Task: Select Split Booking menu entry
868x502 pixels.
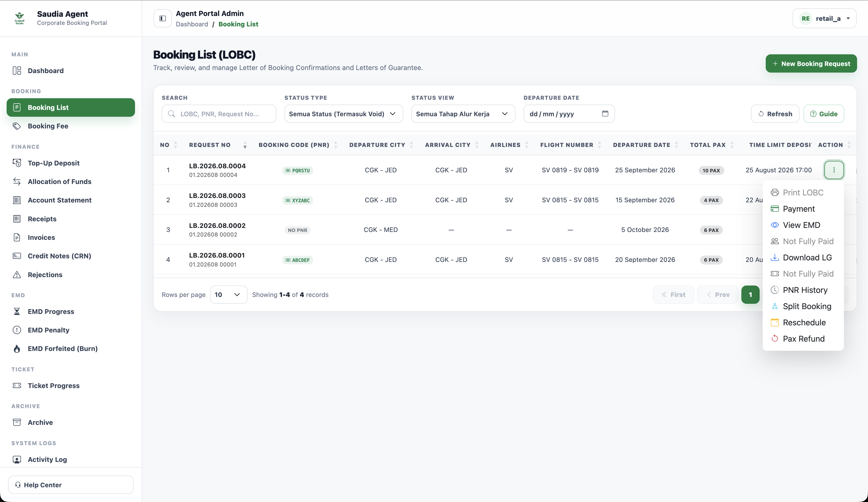Action: [803, 306]
